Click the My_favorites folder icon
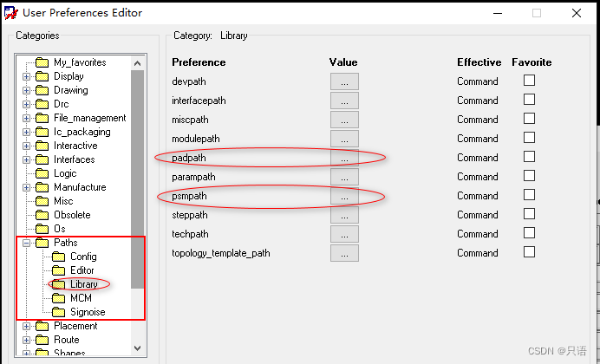 coord(42,62)
